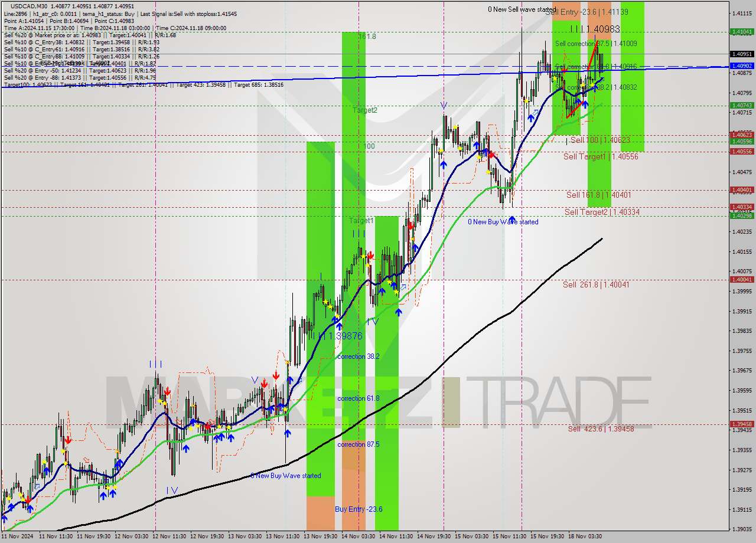Click the 'correction 87.5' blue label
Screen dimensions: 756x543
[358, 444]
